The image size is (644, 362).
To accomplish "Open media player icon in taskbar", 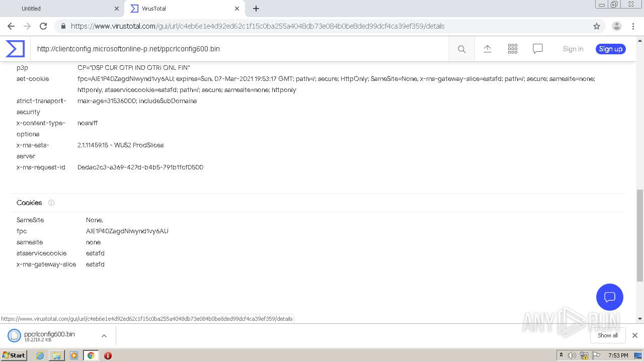I will coord(74,355).
